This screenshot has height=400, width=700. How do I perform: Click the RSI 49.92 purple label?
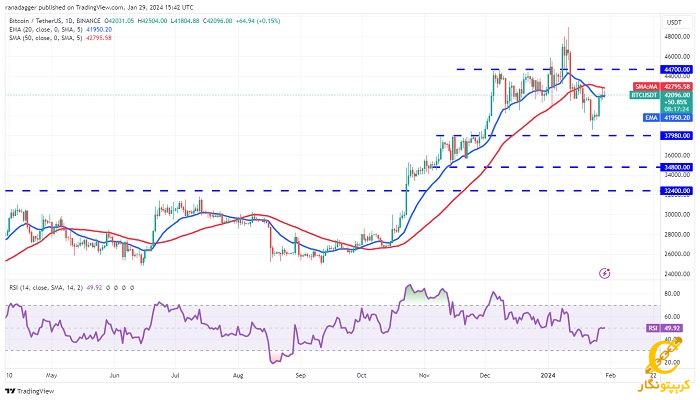click(x=664, y=328)
